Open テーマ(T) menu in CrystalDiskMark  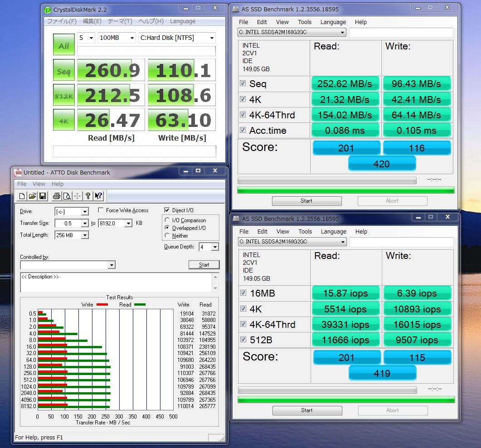click(x=120, y=21)
